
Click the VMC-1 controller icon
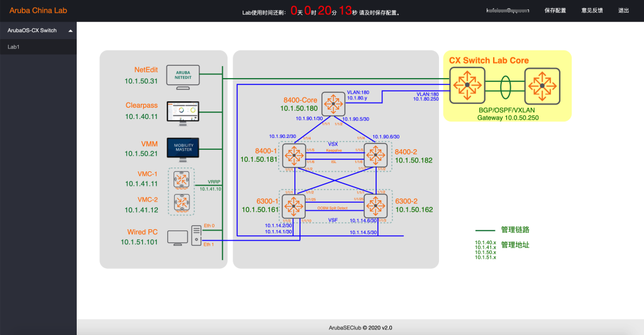pos(182,181)
